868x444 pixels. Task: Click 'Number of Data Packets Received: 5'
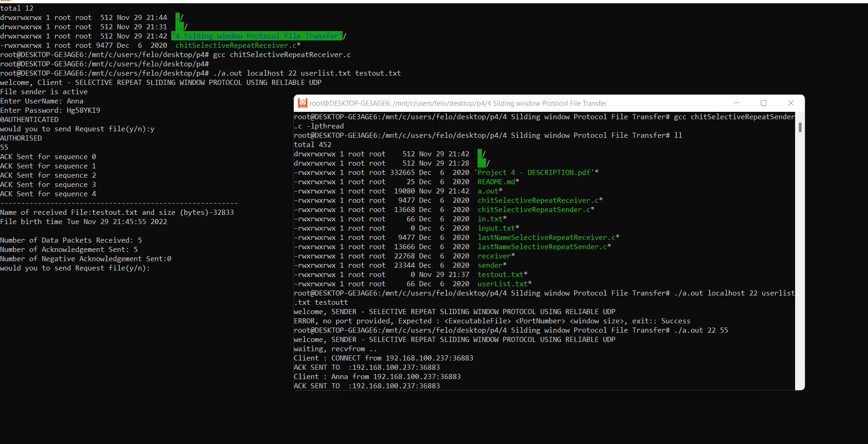71,240
